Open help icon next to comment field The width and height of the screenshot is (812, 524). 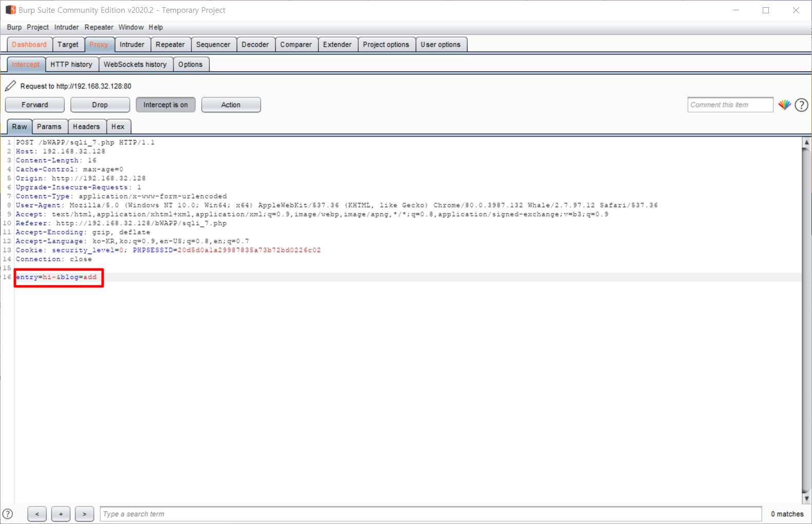tap(801, 105)
